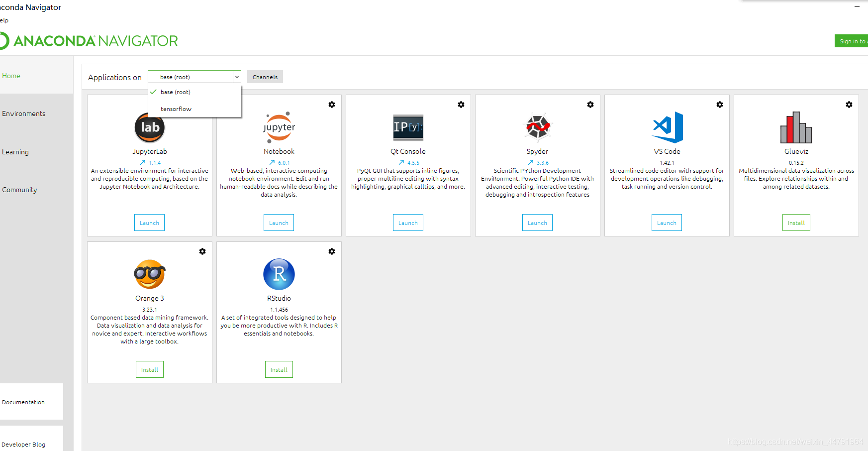Click the RStudio title text
Image resolution: width=868 pixels, height=451 pixels.
(279, 298)
